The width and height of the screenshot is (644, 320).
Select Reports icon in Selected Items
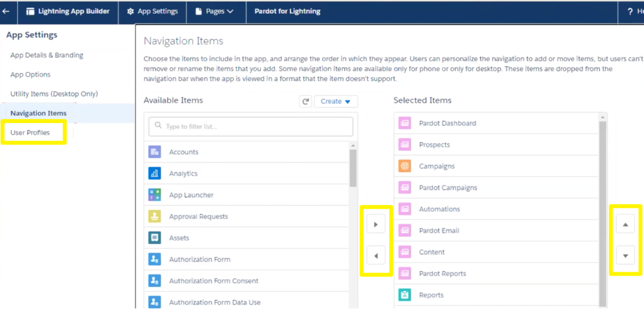(x=405, y=295)
